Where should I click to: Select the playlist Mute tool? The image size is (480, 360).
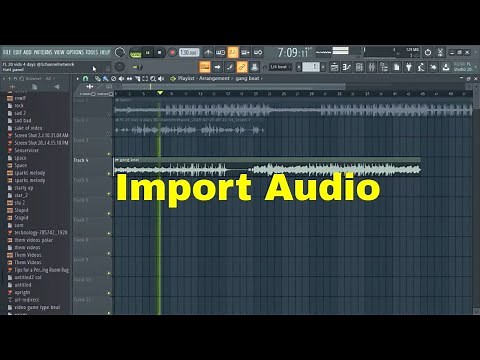click(121, 79)
